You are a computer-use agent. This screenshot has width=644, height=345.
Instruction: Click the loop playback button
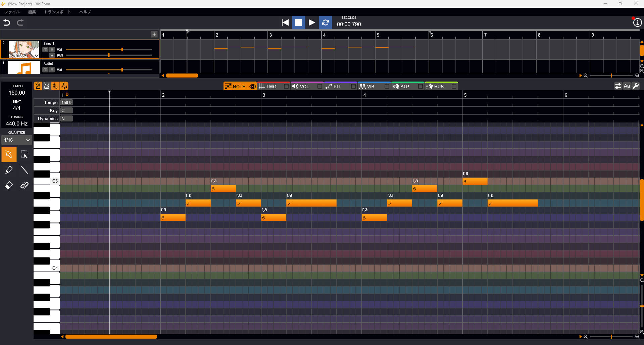tap(325, 22)
